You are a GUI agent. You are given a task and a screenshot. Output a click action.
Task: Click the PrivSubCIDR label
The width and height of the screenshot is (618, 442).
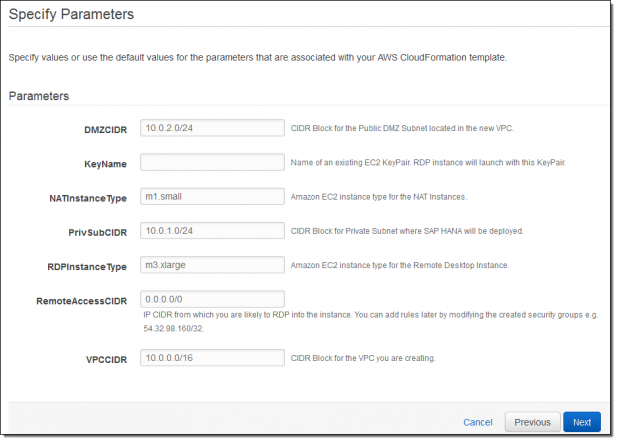98,233
